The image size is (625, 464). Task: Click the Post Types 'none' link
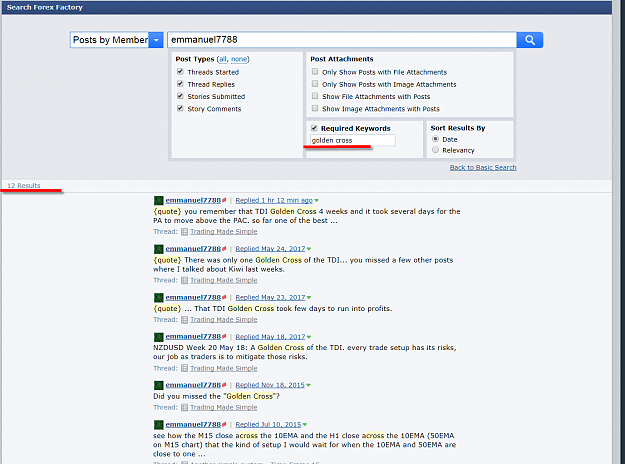click(239, 59)
